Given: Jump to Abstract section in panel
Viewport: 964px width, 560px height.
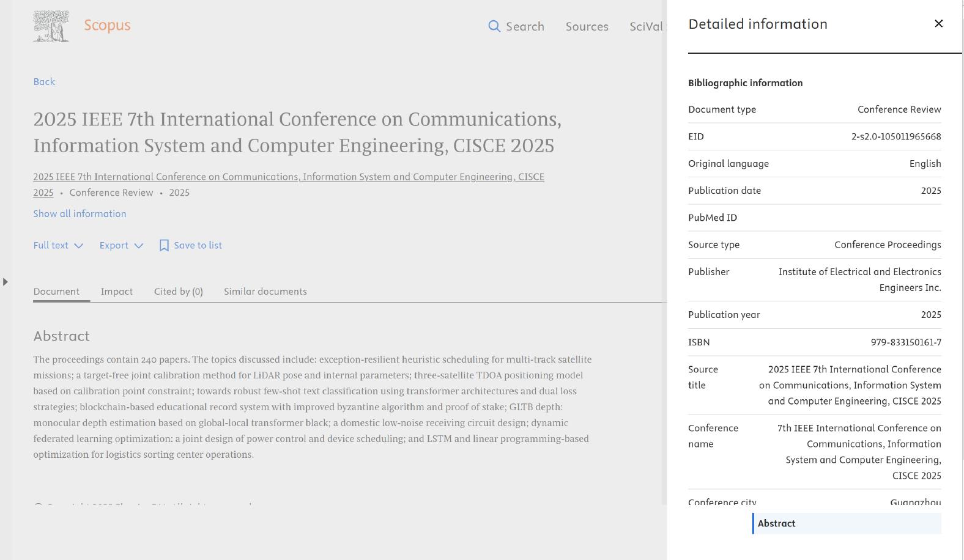Looking at the screenshot, I should tap(777, 523).
